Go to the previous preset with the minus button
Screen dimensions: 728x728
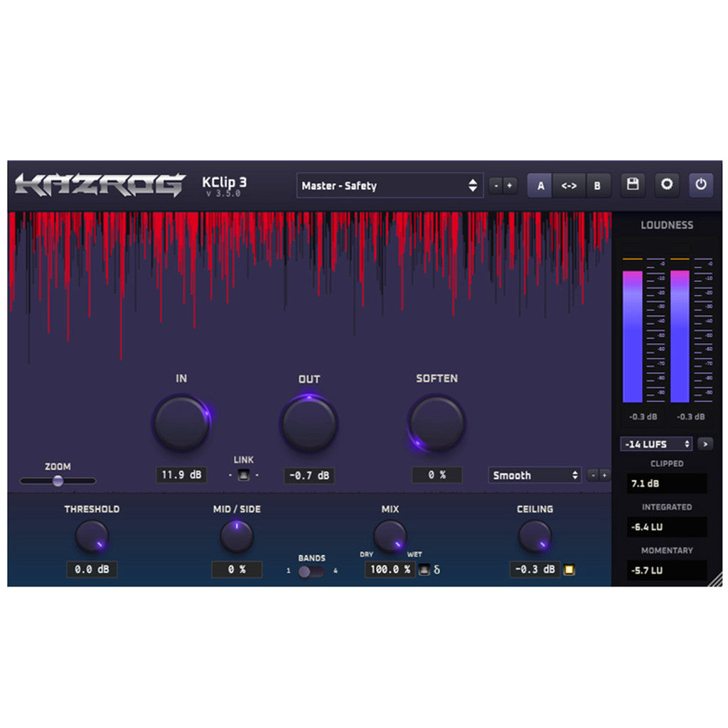496,186
